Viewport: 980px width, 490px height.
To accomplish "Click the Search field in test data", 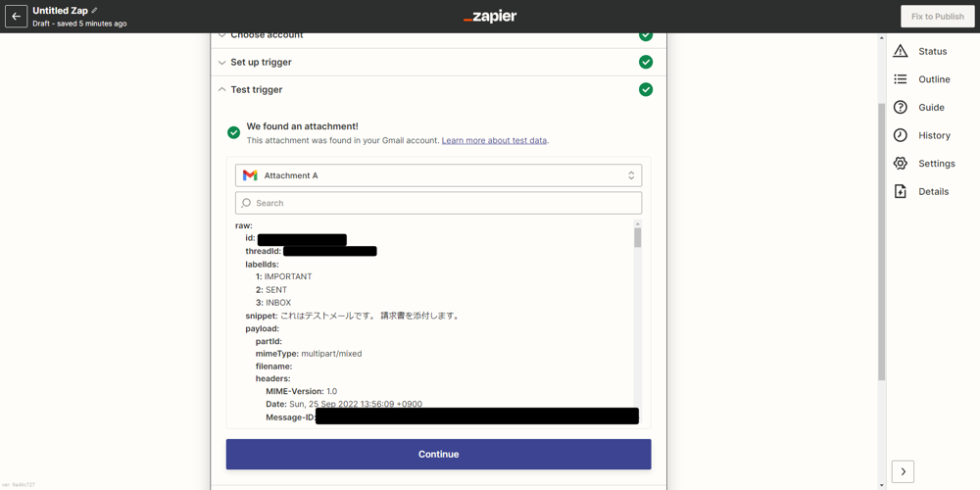I will pyautogui.click(x=439, y=203).
